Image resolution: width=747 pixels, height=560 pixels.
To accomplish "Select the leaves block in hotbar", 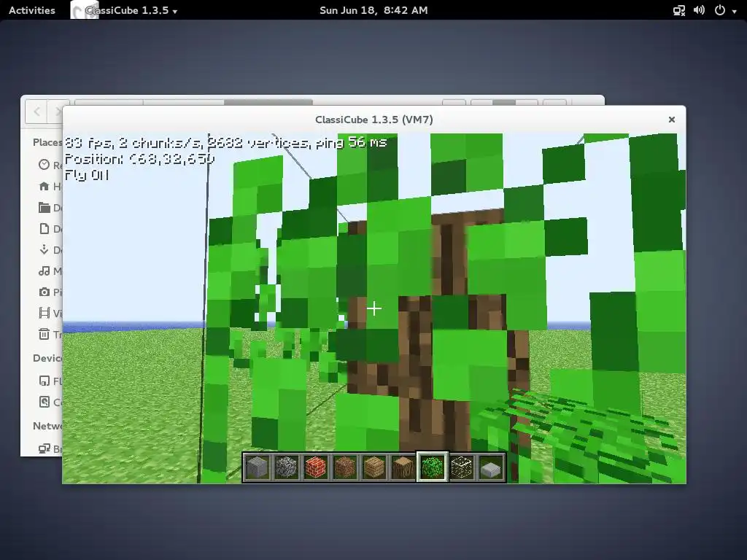I will point(432,467).
